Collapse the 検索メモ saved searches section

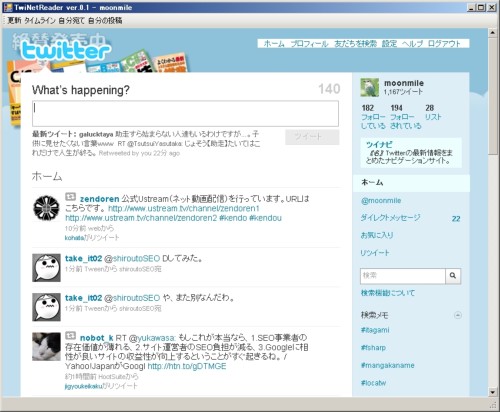(x=458, y=315)
